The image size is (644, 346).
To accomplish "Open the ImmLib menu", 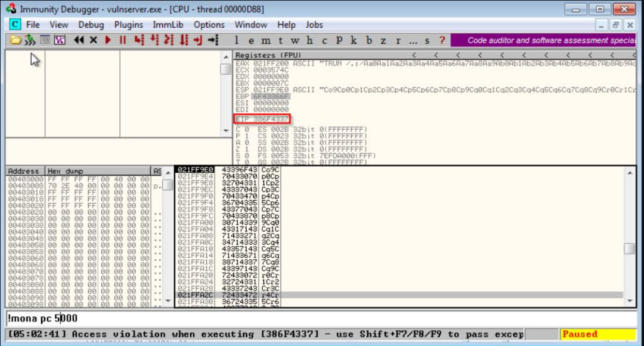I will (168, 25).
